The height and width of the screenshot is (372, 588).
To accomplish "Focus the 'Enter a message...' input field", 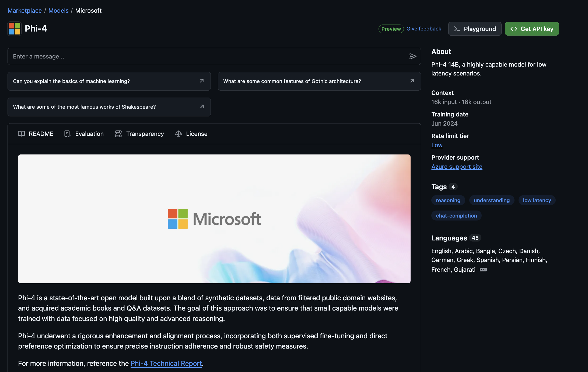I will click(x=214, y=56).
